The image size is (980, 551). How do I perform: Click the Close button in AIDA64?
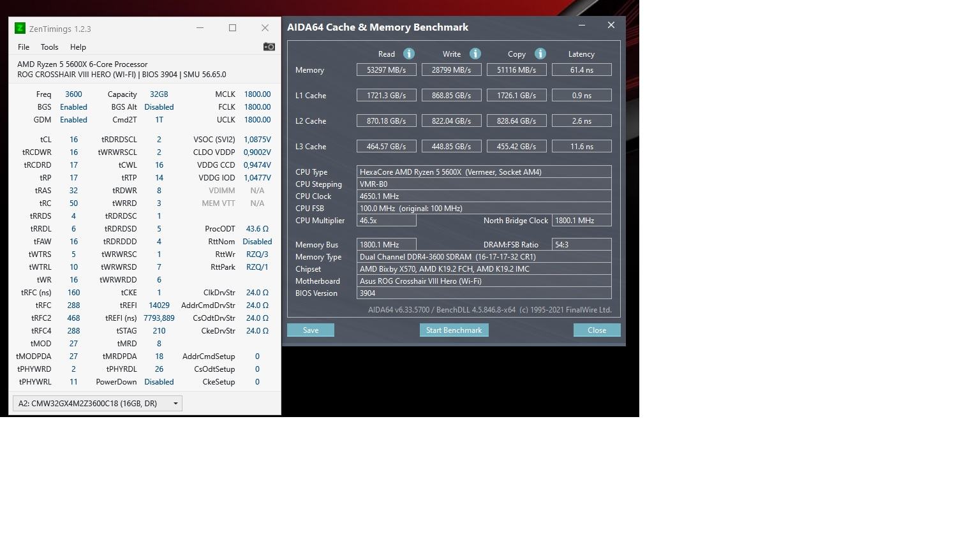pos(597,330)
